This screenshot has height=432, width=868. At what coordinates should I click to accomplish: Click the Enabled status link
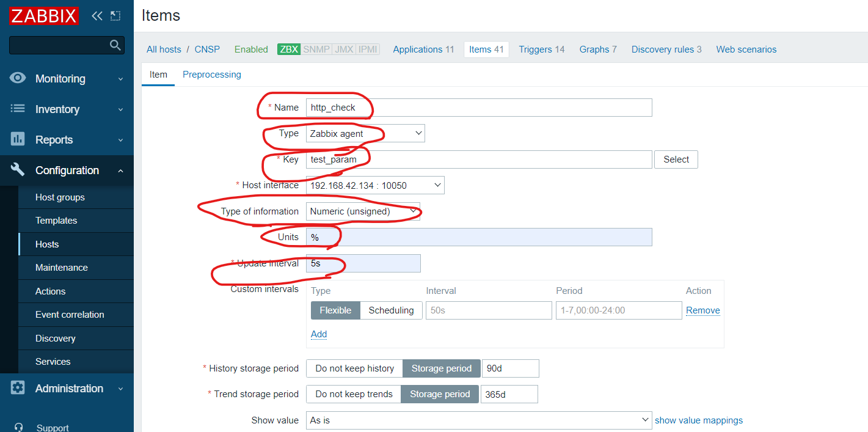point(251,49)
